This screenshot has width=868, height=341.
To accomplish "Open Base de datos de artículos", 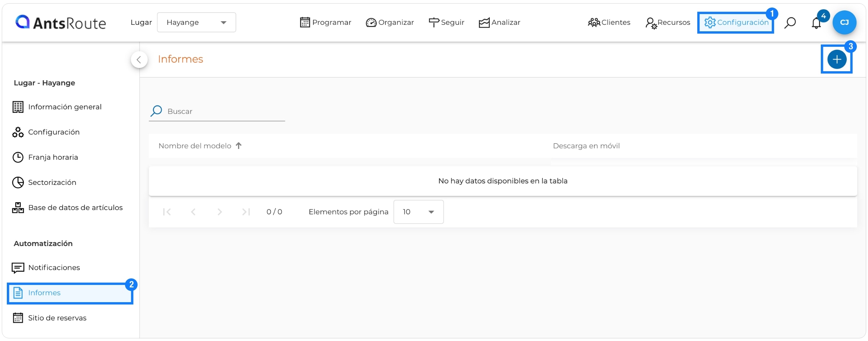I will (x=67, y=208).
